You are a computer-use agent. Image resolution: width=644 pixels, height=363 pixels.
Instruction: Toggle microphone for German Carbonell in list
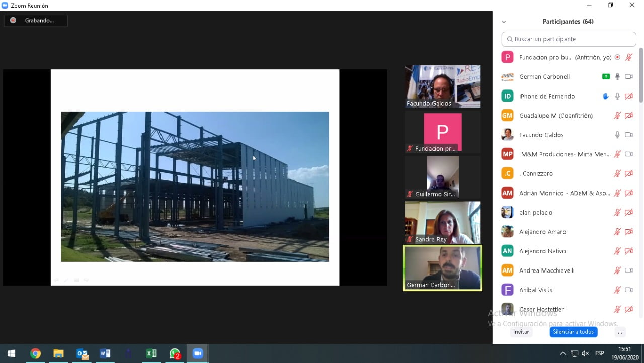click(617, 77)
